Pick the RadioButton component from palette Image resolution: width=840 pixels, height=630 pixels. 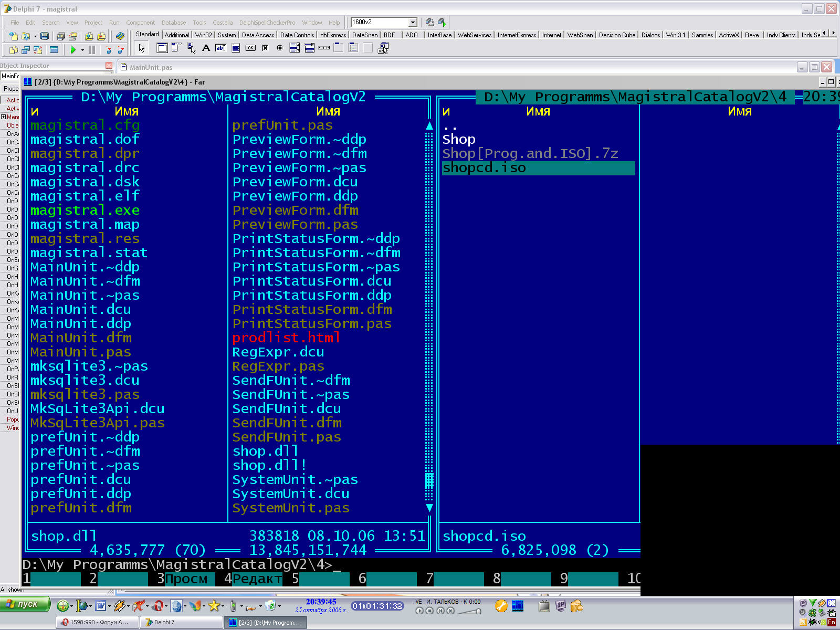click(280, 48)
